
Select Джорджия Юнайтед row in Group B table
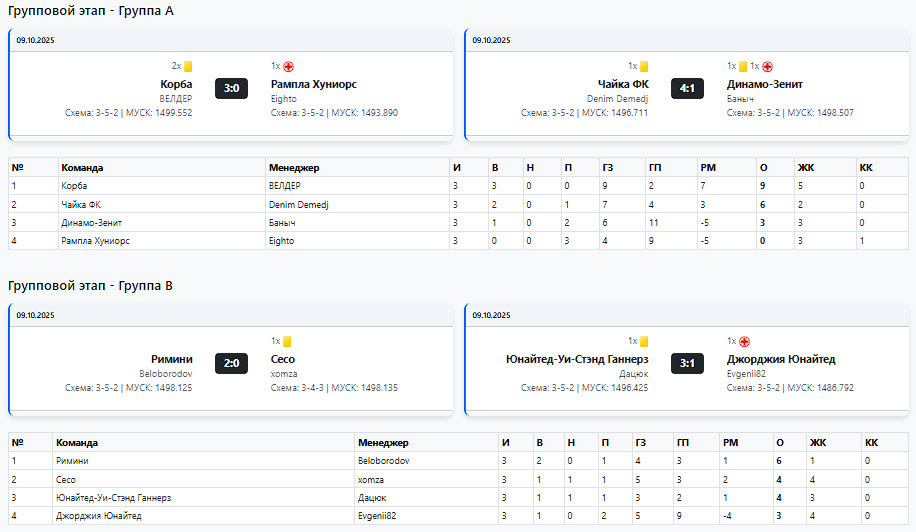point(98,516)
